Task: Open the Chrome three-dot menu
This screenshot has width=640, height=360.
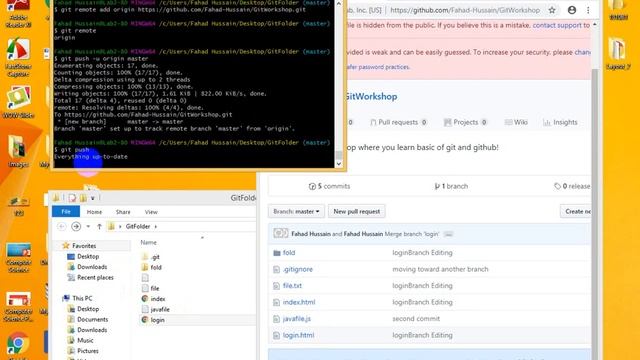Action: click(x=588, y=10)
